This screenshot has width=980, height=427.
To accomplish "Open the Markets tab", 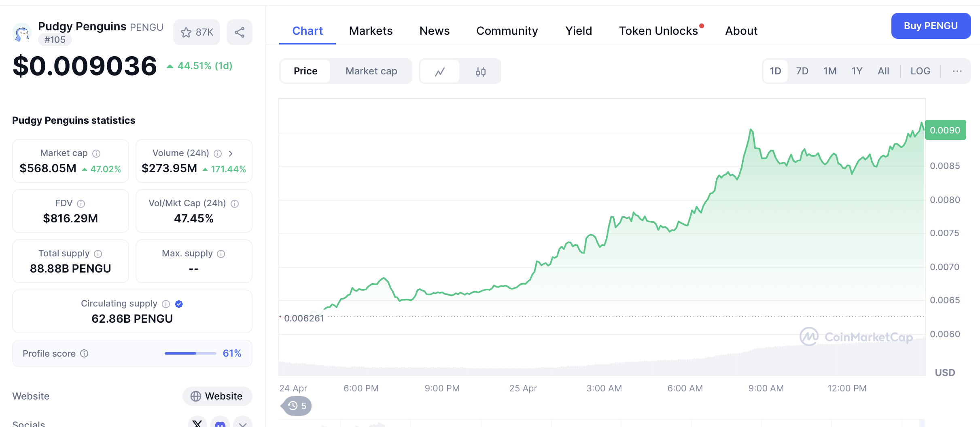I will tap(371, 31).
